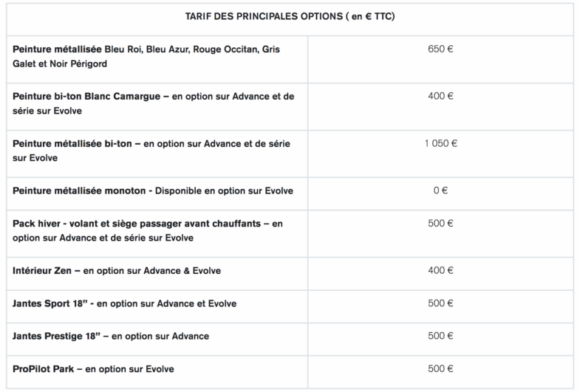Click the 500 € price for Pack hiver
580x392 pixels.
pos(440,223)
